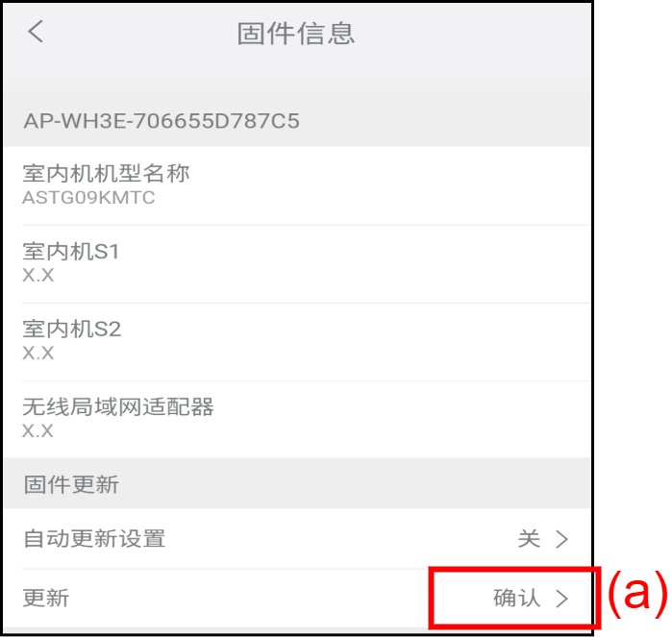Tap the X.X version under 室内机S2
The width and height of the screenshot is (672, 637).
tap(38, 353)
